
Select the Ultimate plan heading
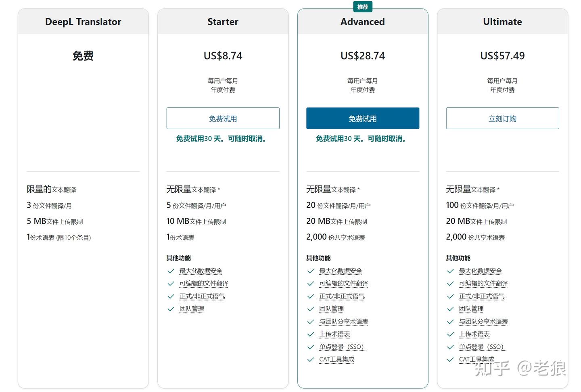click(502, 22)
